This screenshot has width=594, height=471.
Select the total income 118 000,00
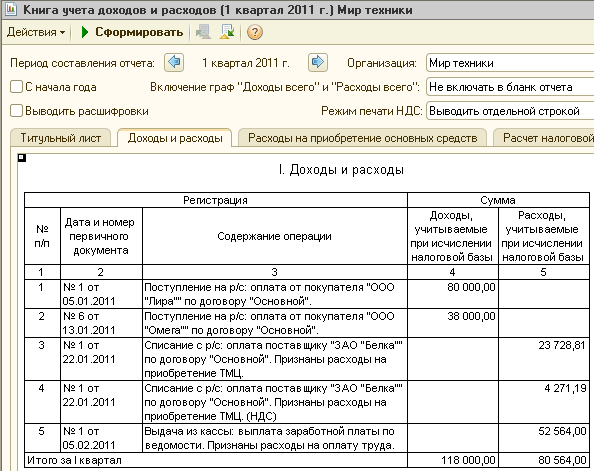click(452, 460)
